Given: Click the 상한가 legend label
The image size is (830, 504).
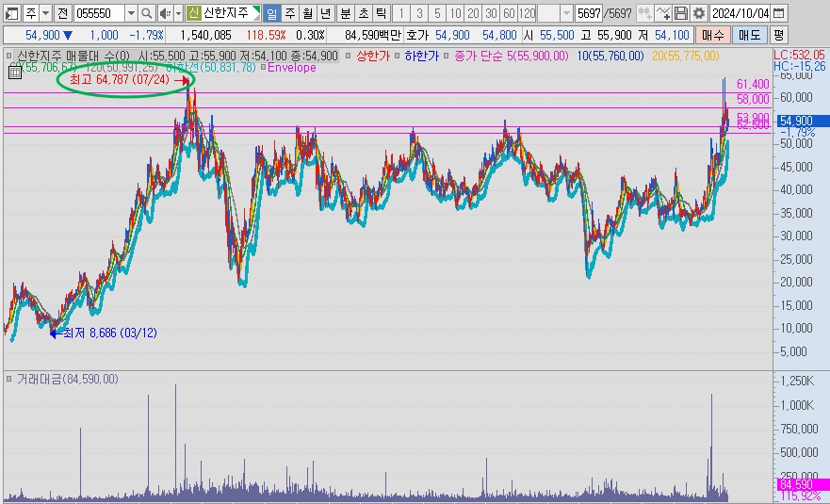Looking at the screenshot, I should [x=372, y=56].
